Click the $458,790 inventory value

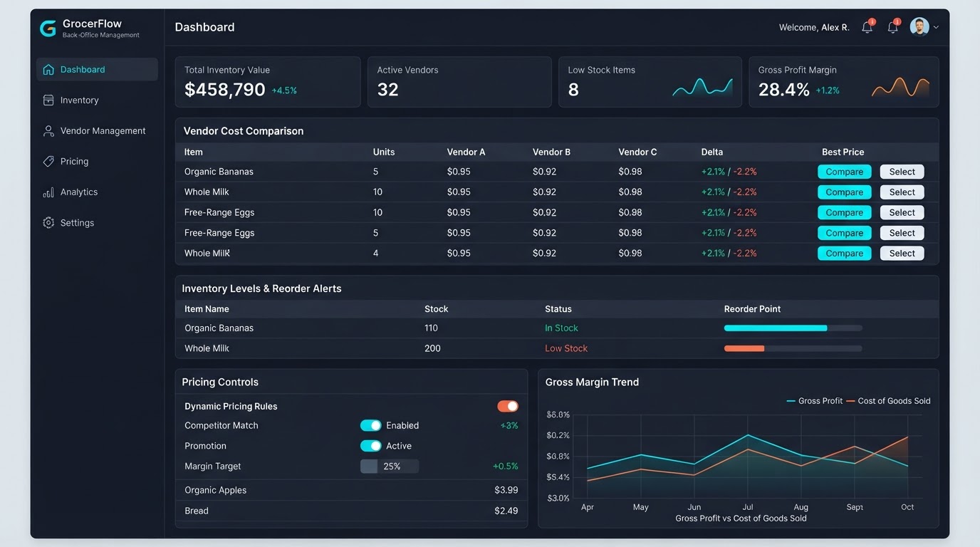point(225,90)
